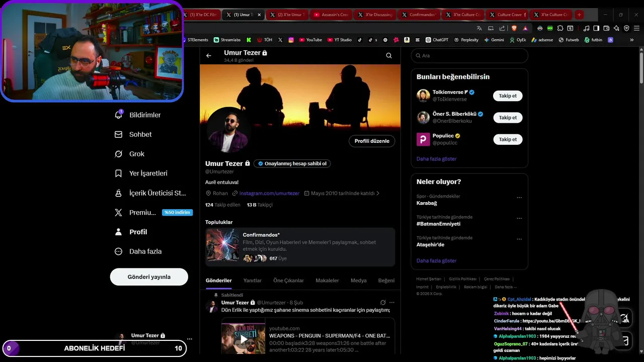The width and height of the screenshot is (644, 362).
Task: Open the Confirmandos community card
Action: pos(300,246)
